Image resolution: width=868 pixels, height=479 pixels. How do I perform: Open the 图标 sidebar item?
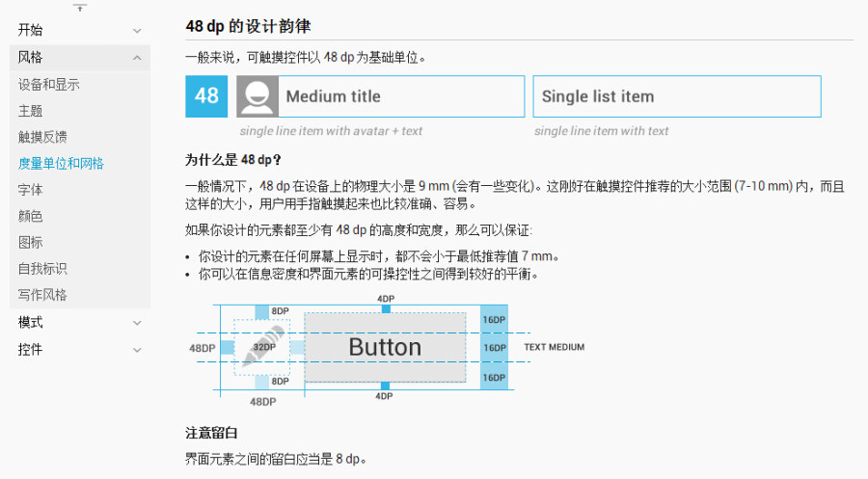point(31,242)
